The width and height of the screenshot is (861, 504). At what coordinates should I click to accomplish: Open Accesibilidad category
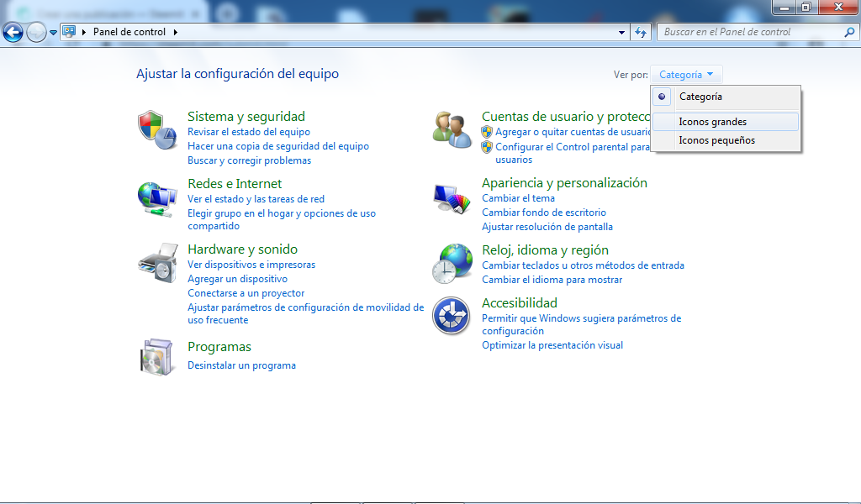pos(519,302)
